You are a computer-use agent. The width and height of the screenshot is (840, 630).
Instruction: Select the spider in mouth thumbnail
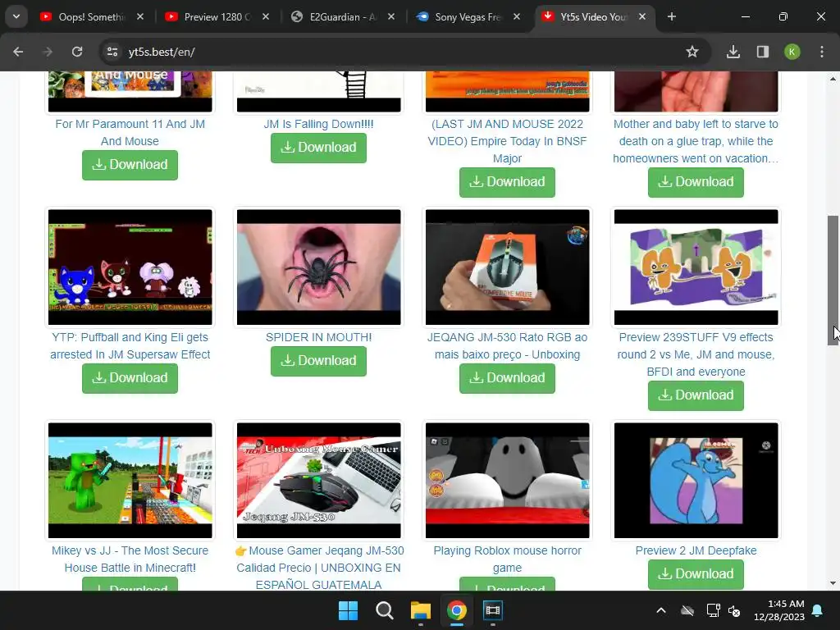318,267
